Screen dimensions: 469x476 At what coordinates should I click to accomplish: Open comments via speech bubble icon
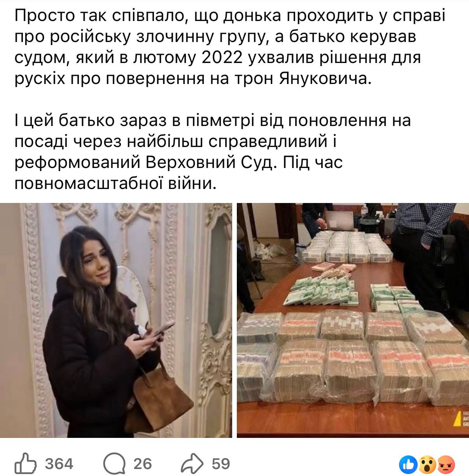[115, 463]
